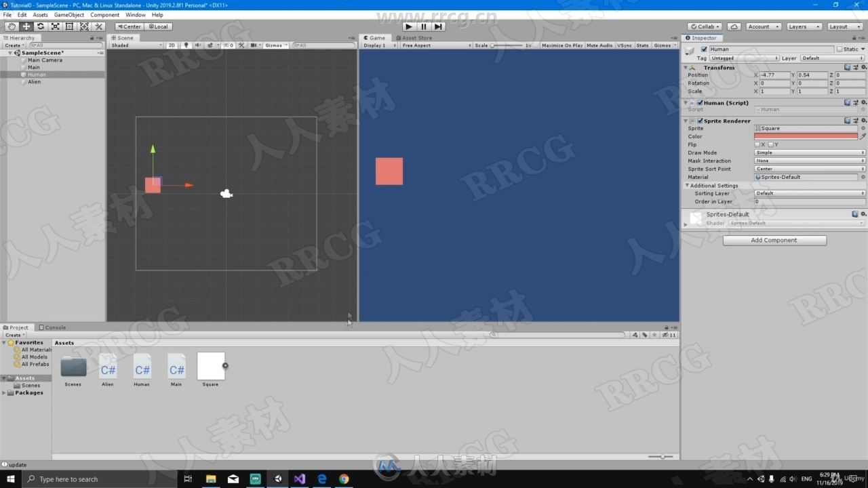Image resolution: width=868 pixels, height=488 pixels.
Task: Toggle the Center pivot button
Action: pyautogui.click(x=129, y=26)
